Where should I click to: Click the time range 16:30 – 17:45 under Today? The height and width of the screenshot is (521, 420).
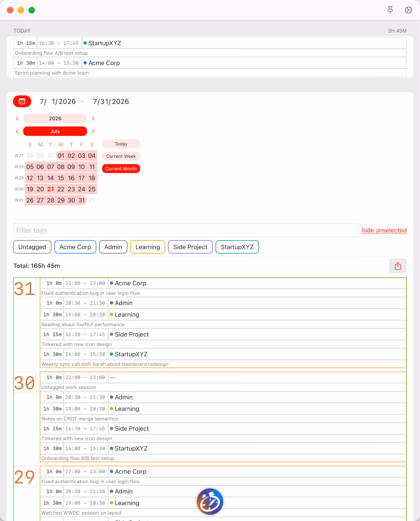tap(59, 43)
